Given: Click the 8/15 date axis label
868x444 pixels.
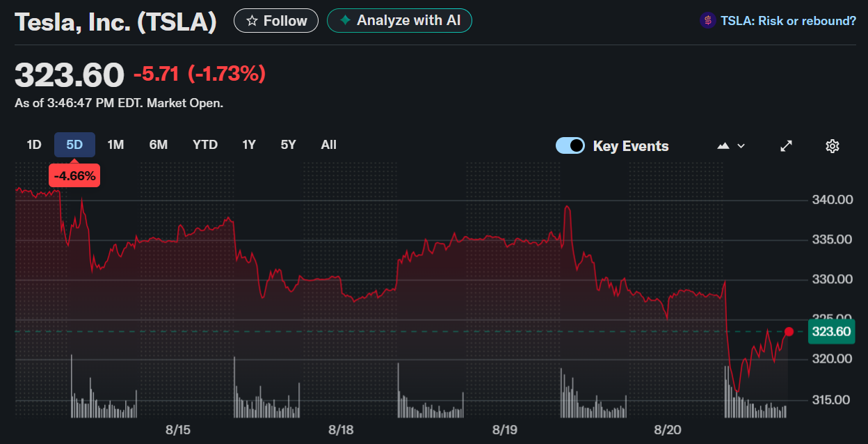Looking at the screenshot, I should tap(178, 429).
